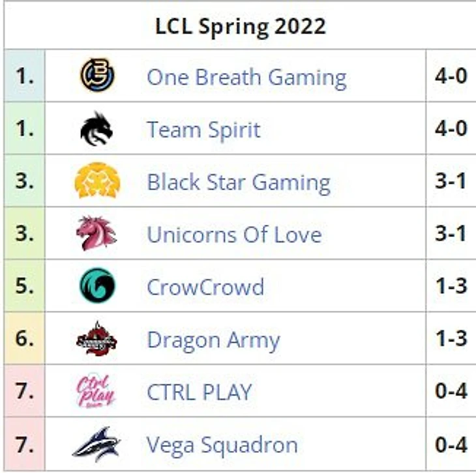Click the CrowCrowd teal logo

(x=97, y=287)
